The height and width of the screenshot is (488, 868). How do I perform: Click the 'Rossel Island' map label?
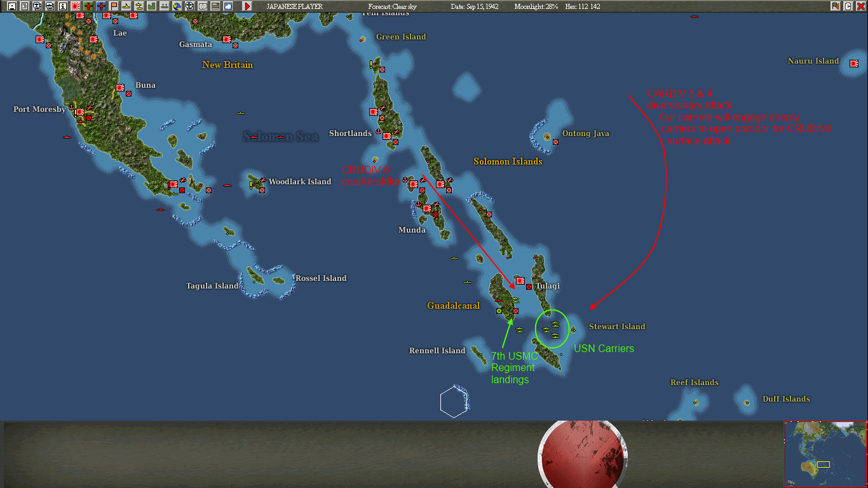[321, 278]
